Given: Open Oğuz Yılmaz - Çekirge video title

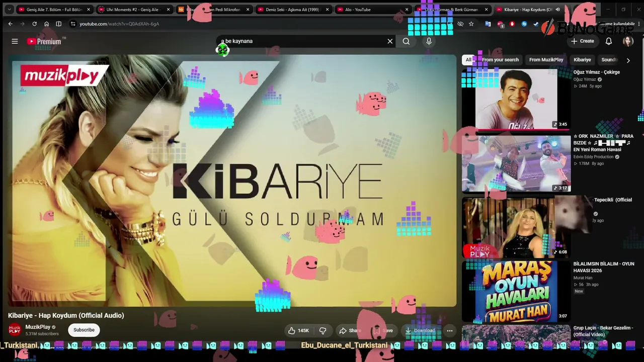Looking at the screenshot, I should pyautogui.click(x=597, y=72).
